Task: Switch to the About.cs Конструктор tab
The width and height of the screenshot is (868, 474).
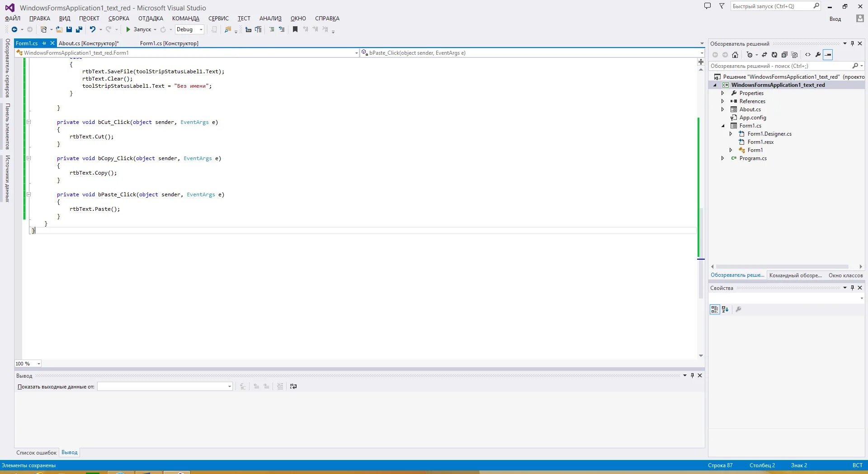Action: [x=89, y=43]
